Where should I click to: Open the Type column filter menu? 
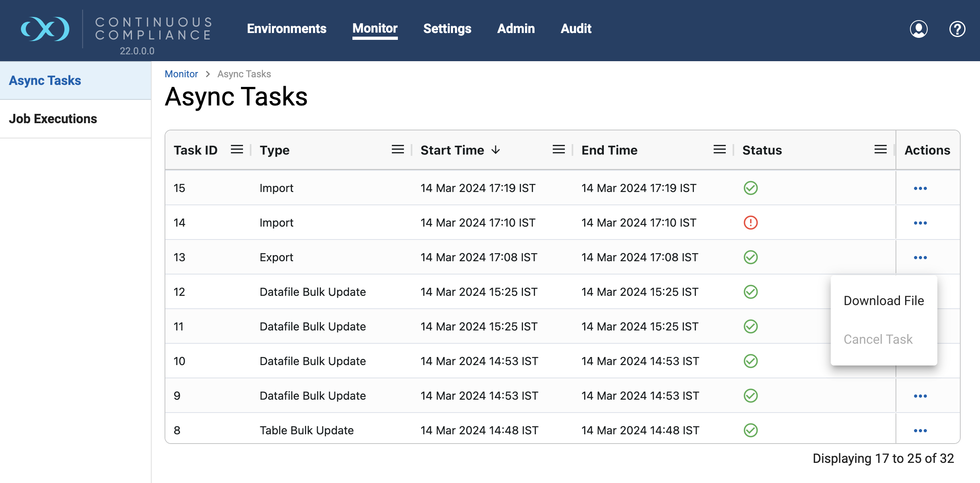tap(398, 150)
